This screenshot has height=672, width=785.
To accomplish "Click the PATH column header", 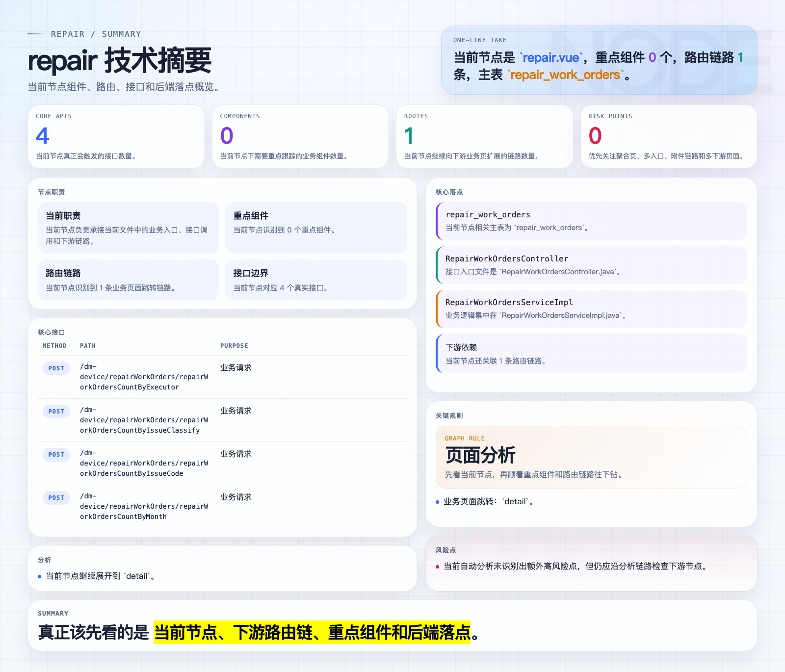I will click(x=88, y=346).
